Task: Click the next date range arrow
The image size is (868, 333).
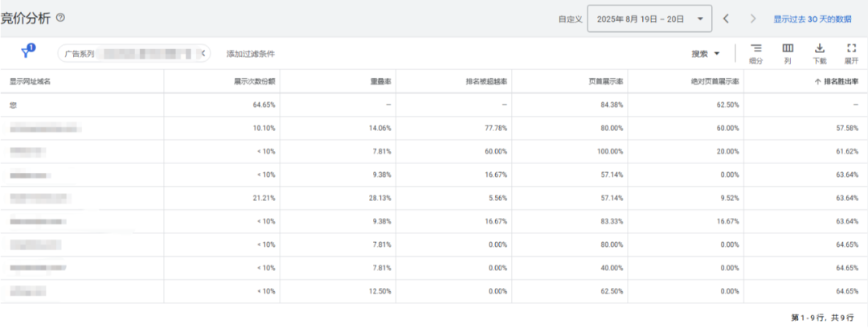Action: coord(752,18)
